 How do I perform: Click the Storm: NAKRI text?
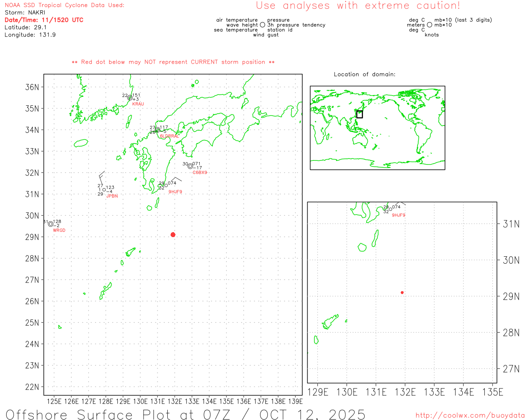click(x=25, y=12)
